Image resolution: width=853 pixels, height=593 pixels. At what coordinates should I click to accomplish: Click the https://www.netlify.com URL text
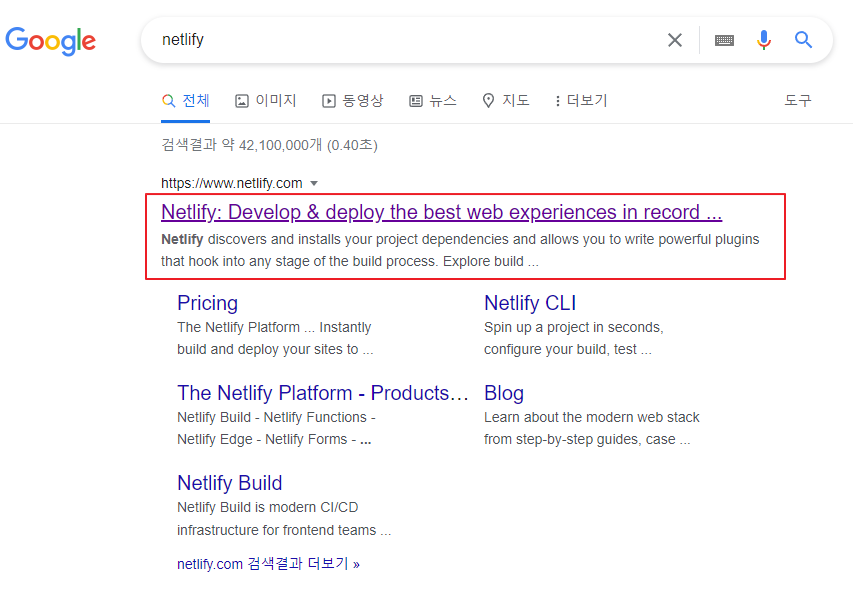pyautogui.click(x=232, y=183)
